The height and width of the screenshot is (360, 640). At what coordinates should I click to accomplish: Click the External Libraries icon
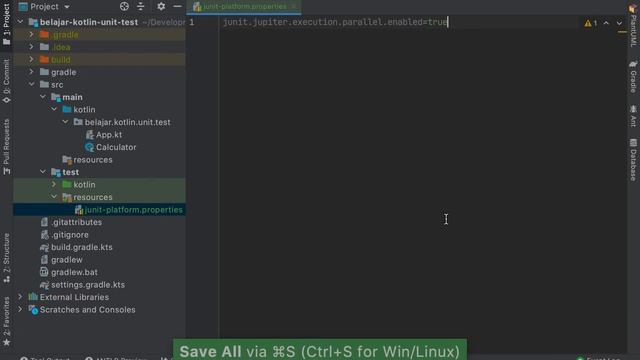point(33,297)
